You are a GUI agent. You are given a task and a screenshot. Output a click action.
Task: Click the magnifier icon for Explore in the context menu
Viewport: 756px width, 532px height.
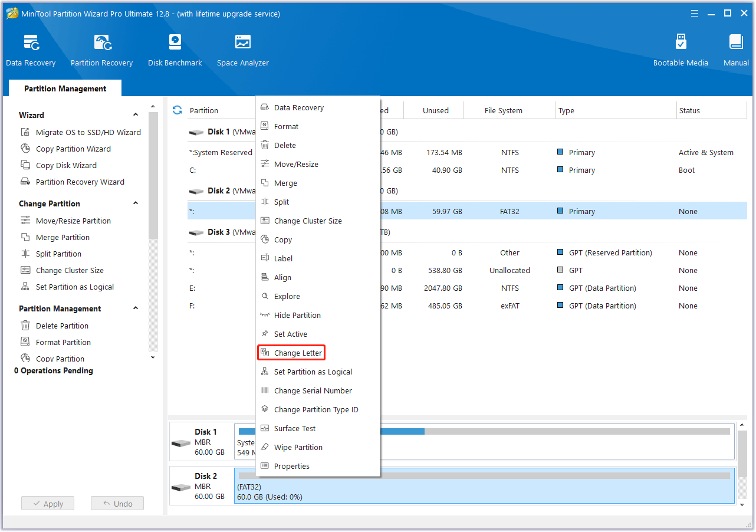[265, 296]
